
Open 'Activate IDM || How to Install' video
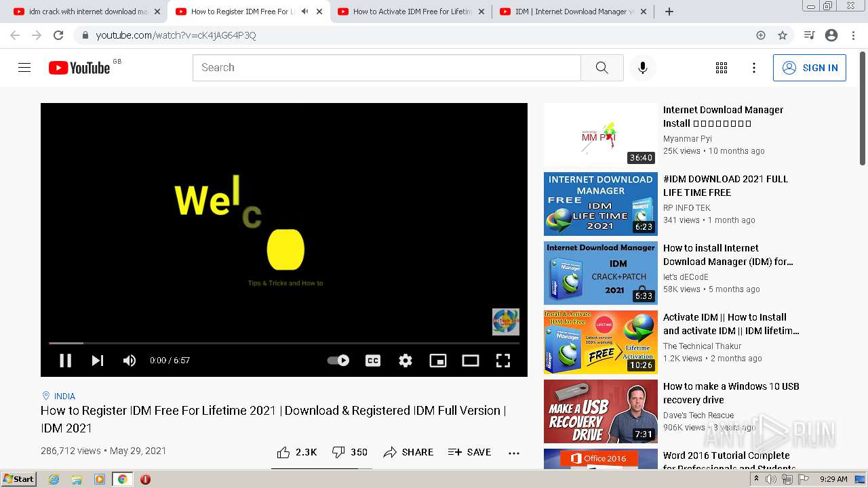[731, 324]
